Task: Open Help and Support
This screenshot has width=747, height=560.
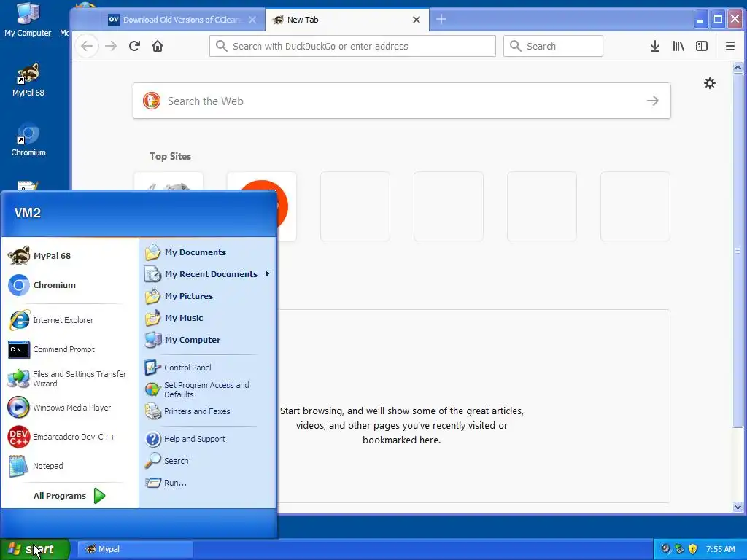Action: (x=208, y=439)
